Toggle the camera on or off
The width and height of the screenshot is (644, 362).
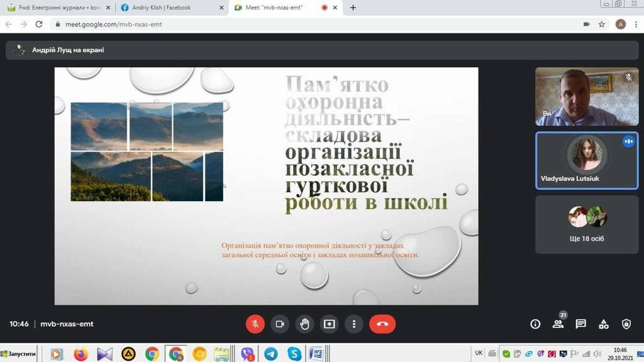(x=280, y=324)
